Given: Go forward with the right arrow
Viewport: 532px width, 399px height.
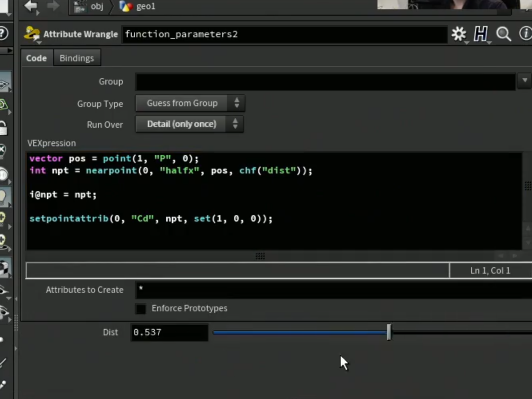Looking at the screenshot, I should click(52, 6).
